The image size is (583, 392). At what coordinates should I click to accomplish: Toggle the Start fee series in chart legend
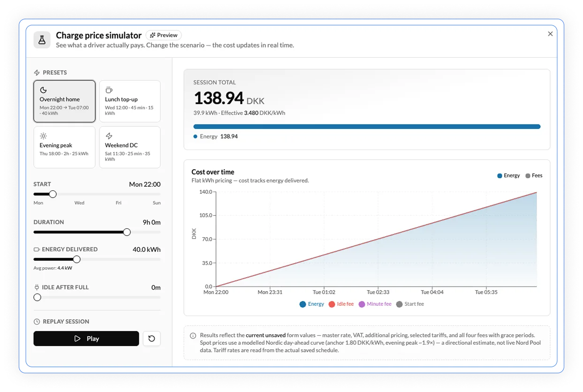coord(410,304)
